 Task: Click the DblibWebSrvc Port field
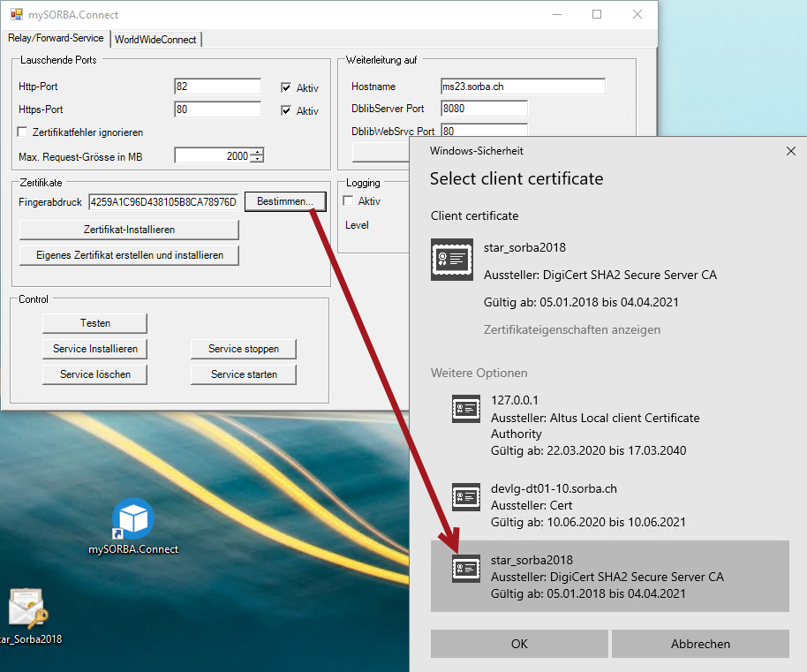coord(485,130)
